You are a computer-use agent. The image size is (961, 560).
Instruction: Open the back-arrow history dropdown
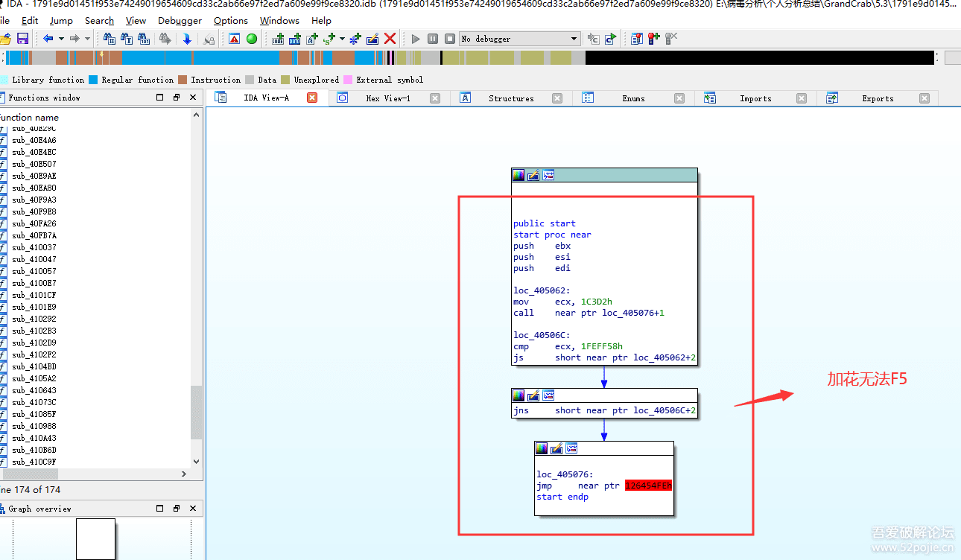60,38
